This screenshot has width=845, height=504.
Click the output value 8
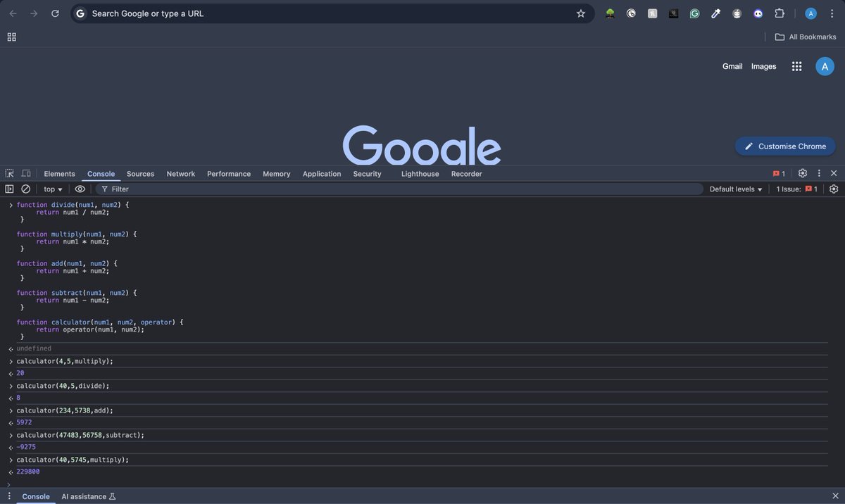(x=18, y=398)
